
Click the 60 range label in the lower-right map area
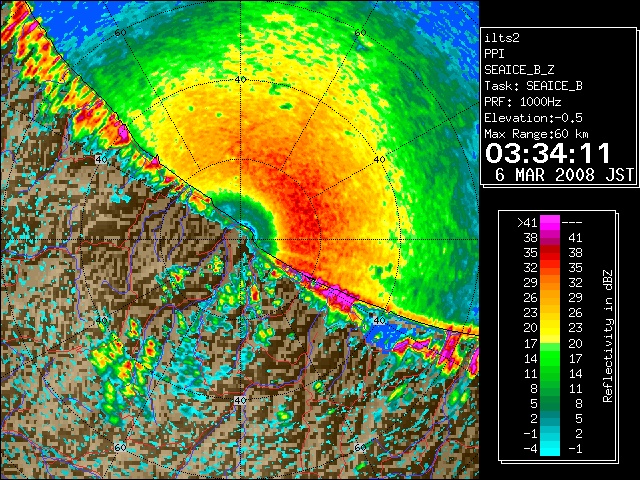pos(360,447)
